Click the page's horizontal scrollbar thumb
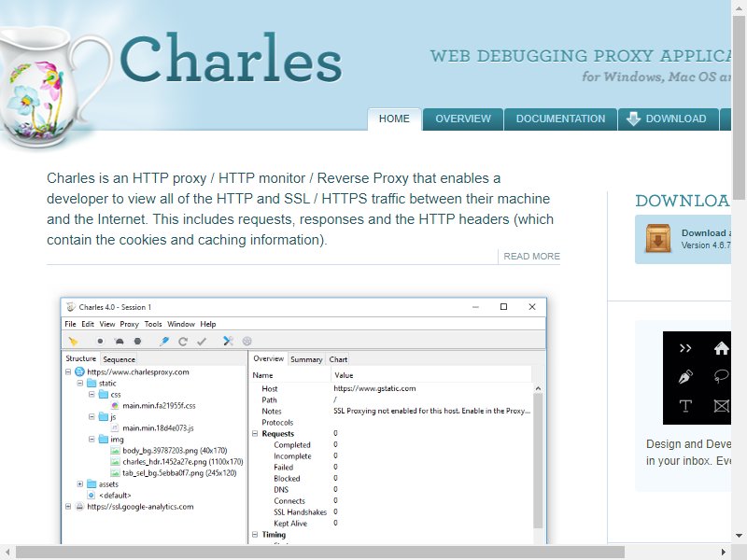 [320, 553]
